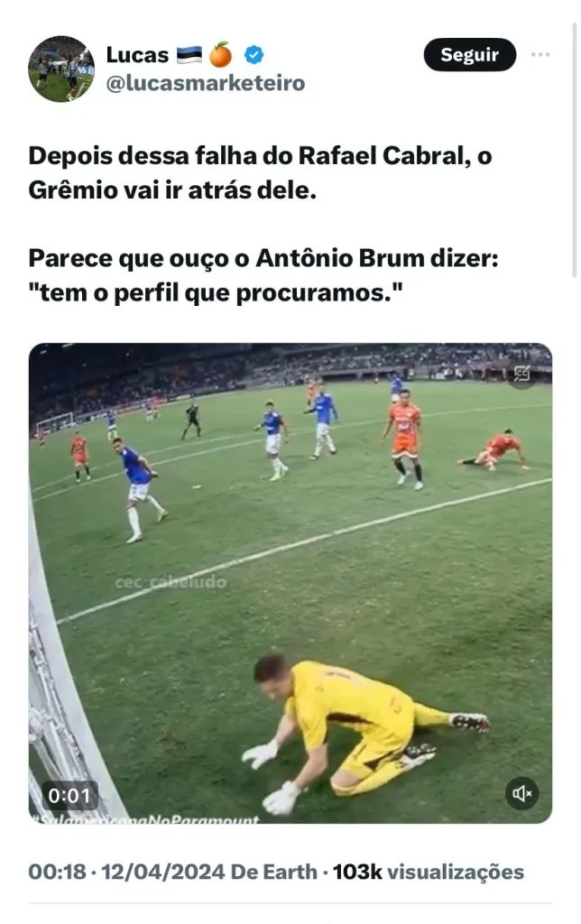Viewport: 581px width, 924px height.
Task: Click the blue verified badge
Action: coord(254,55)
